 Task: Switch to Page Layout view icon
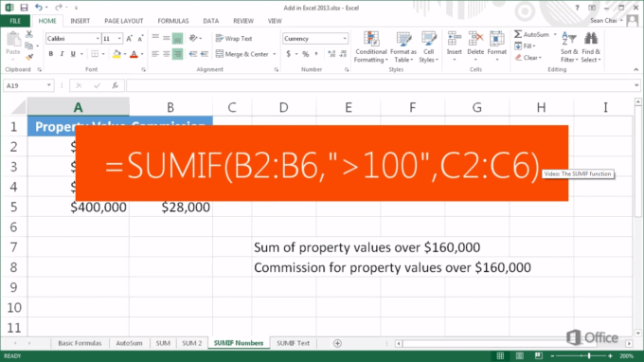tap(520, 355)
